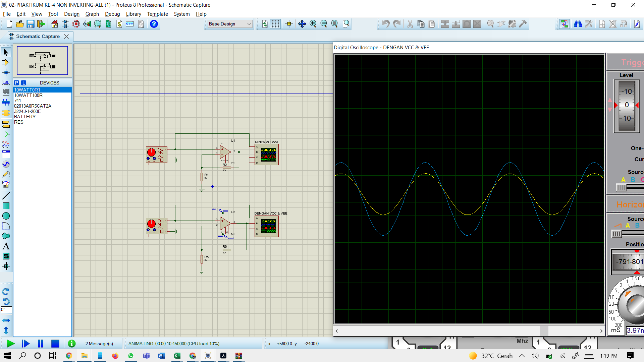Select the Graph Mode tool
The height and width of the screenshot is (362, 644).
tap(6, 144)
